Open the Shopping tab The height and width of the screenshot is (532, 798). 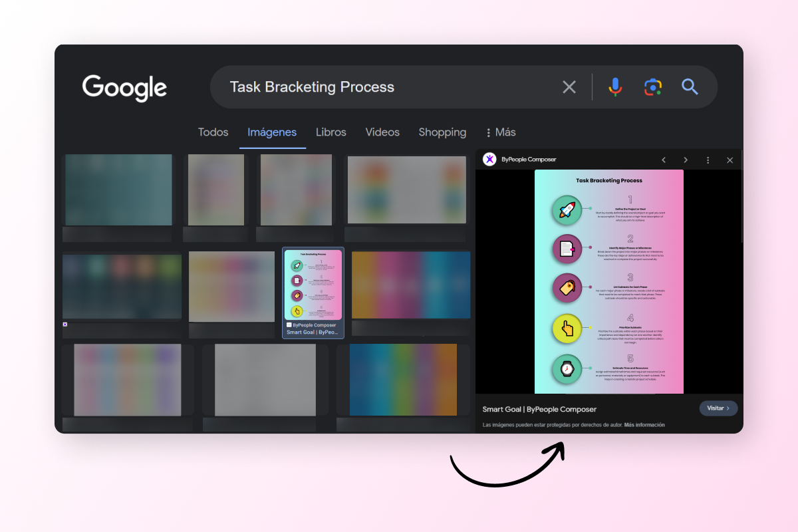tap(442, 132)
